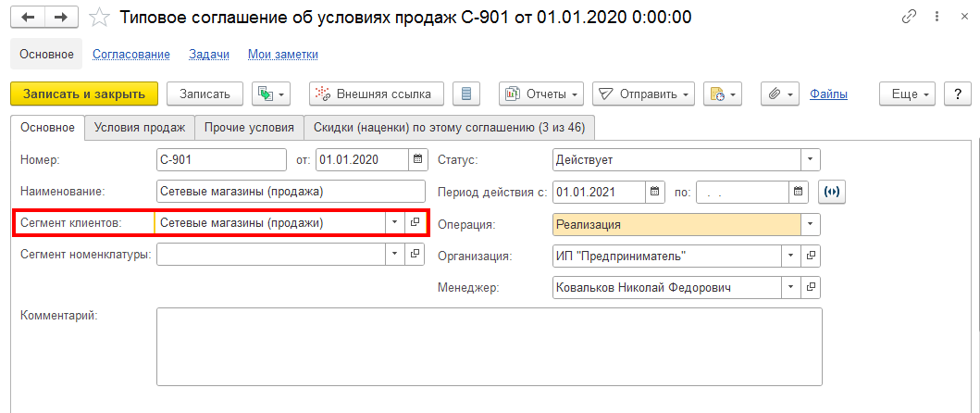Viewport: 980px width, 413px height.
Task: Open the Скидки (наценки) tab
Action: 450,127
